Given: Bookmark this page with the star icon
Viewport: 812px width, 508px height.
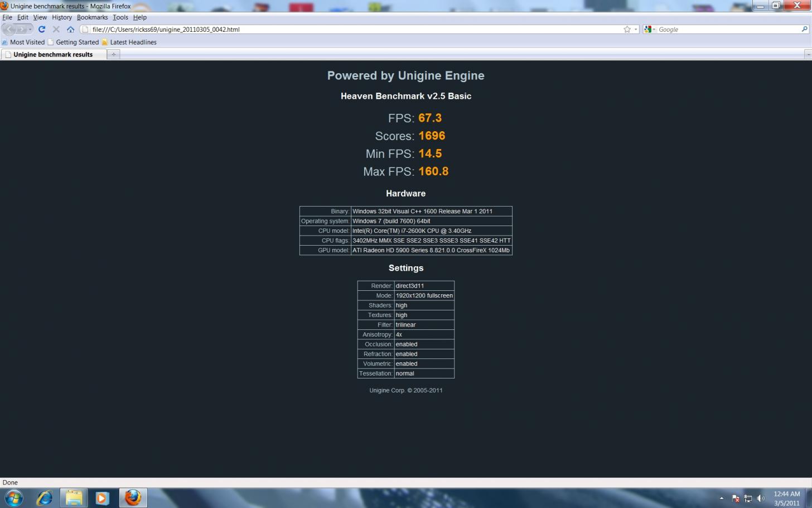Looking at the screenshot, I should (x=627, y=30).
